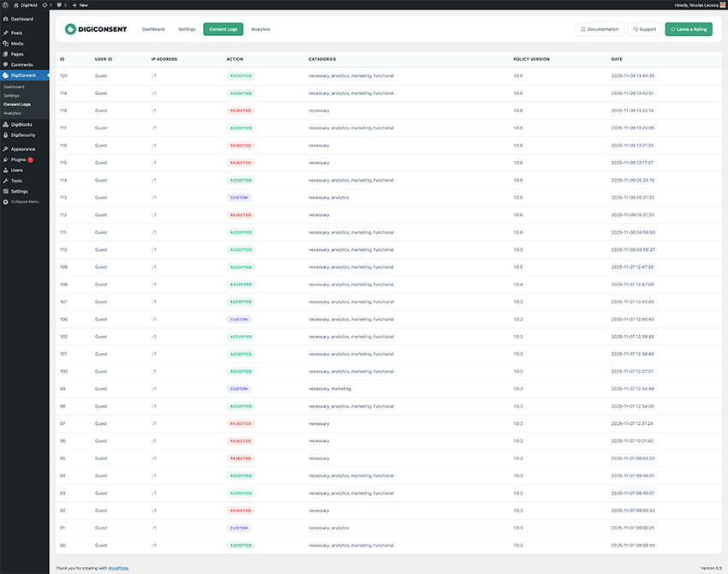Follow the WordPress link in footer
The image size is (728, 574).
click(x=119, y=567)
